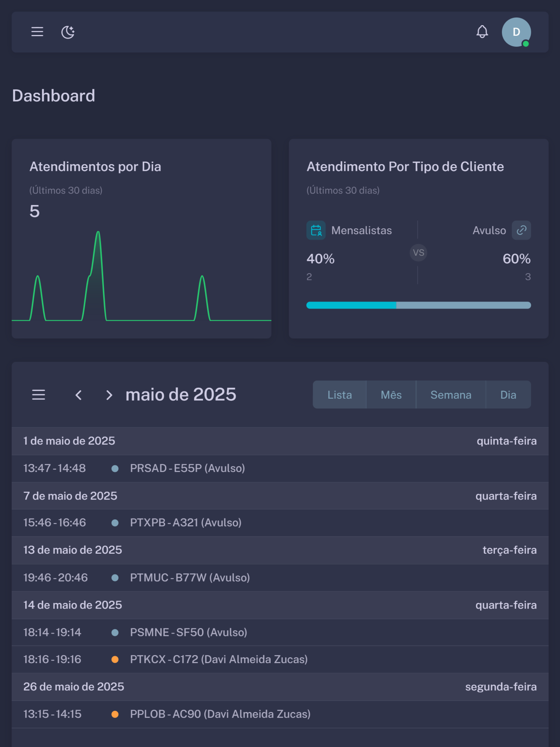Click the 15:46 - 16:46 time cell
Screen dimensions: 560x747
pos(54,523)
